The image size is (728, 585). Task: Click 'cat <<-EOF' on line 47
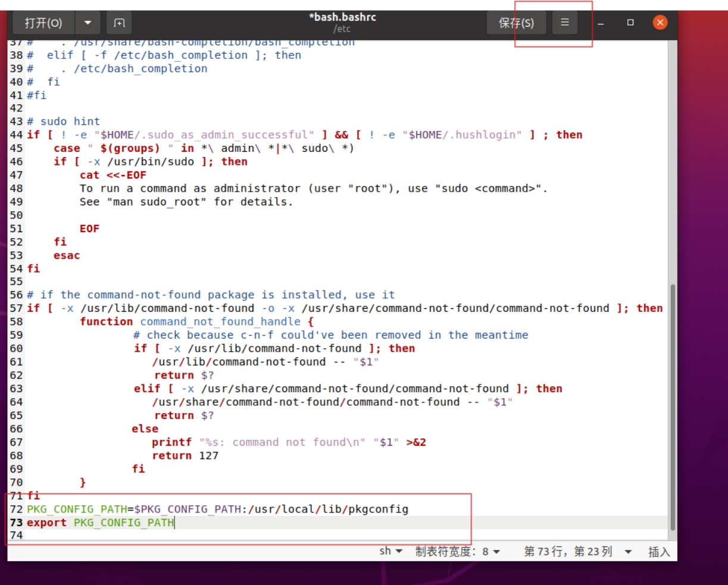[113, 175]
